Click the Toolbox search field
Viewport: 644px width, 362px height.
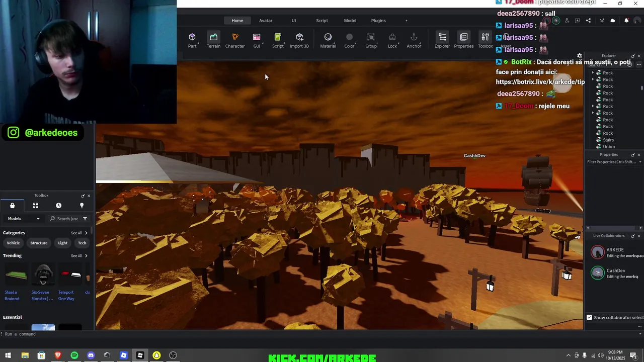(64, 219)
